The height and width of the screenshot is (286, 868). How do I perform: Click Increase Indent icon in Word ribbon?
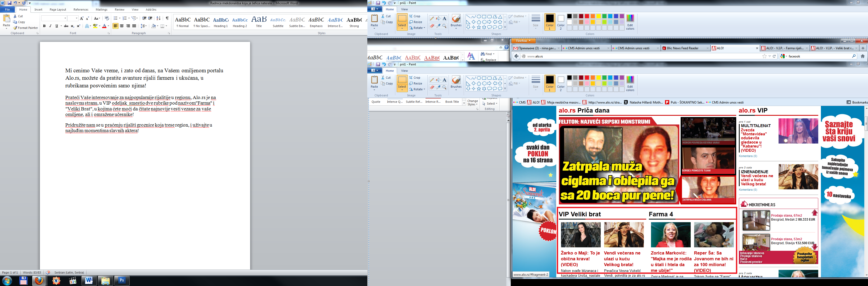click(150, 18)
